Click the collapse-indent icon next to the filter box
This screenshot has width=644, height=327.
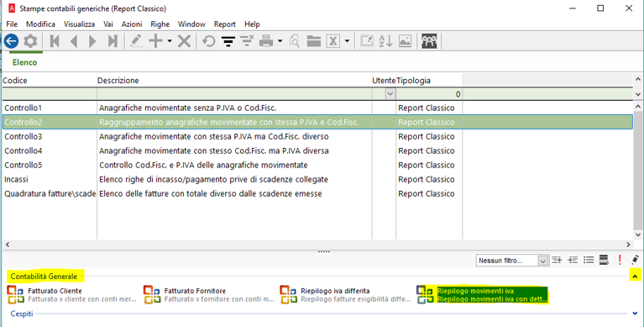point(557,260)
